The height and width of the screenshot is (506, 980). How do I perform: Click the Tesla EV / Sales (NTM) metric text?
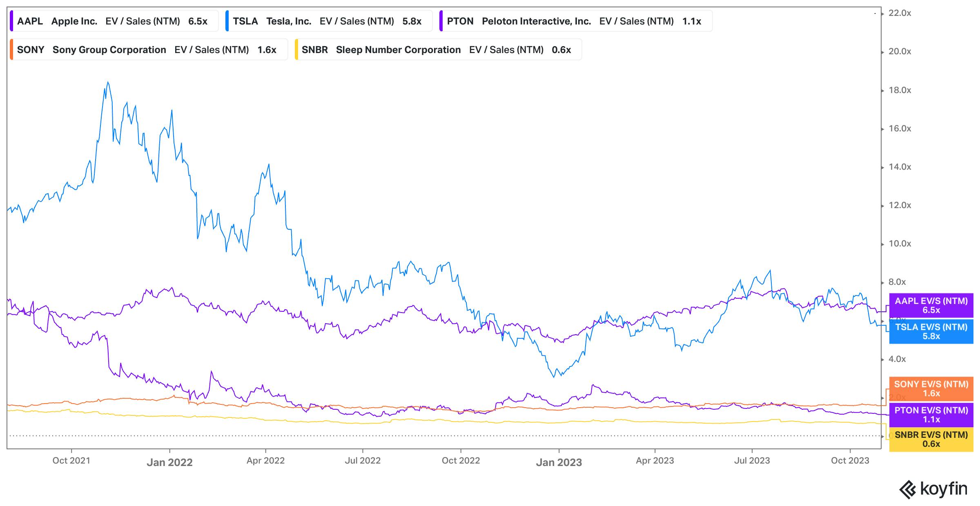pyautogui.click(x=356, y=21)
